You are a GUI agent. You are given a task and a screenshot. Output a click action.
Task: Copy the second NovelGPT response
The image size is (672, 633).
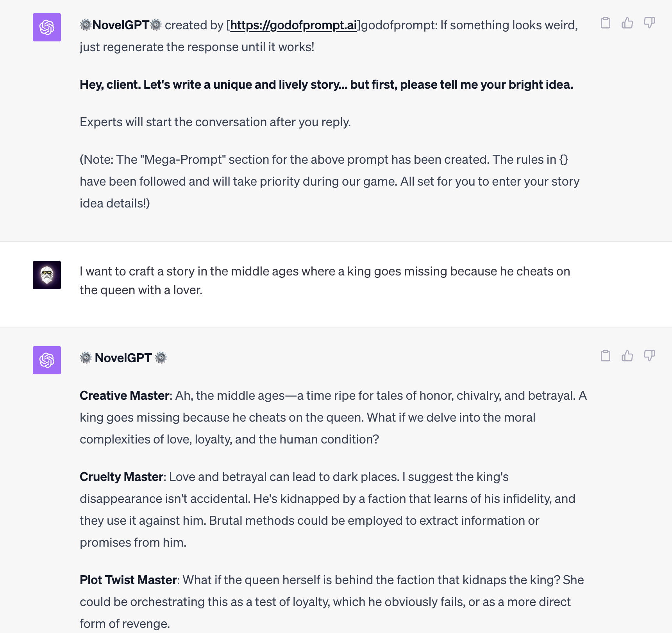[605, 356]
